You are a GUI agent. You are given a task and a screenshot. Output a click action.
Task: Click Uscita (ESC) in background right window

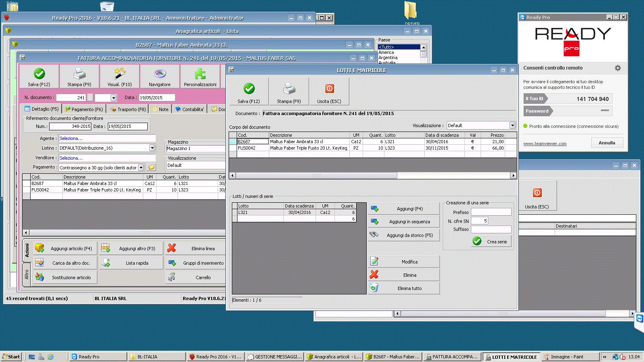pyautogui.click(x=537, y=196)
